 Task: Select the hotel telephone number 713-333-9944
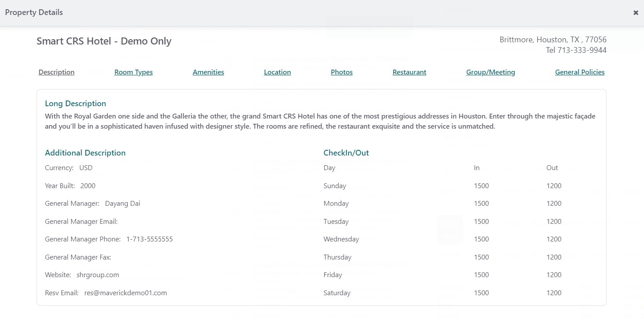tap(582, 50)
